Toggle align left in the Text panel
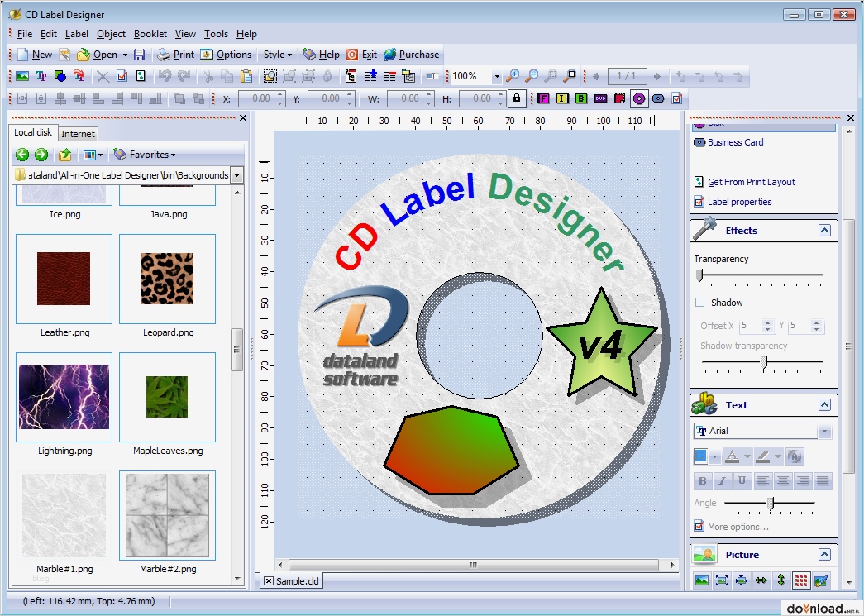Screen dimensions: 864x616 pos(762,481)
